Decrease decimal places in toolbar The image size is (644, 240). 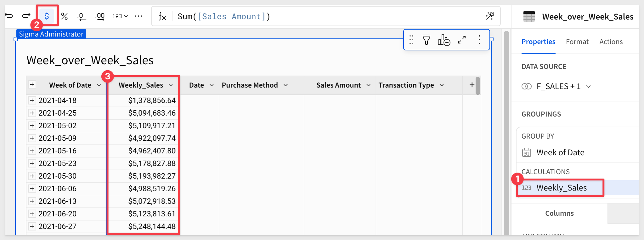pos(82,16)
